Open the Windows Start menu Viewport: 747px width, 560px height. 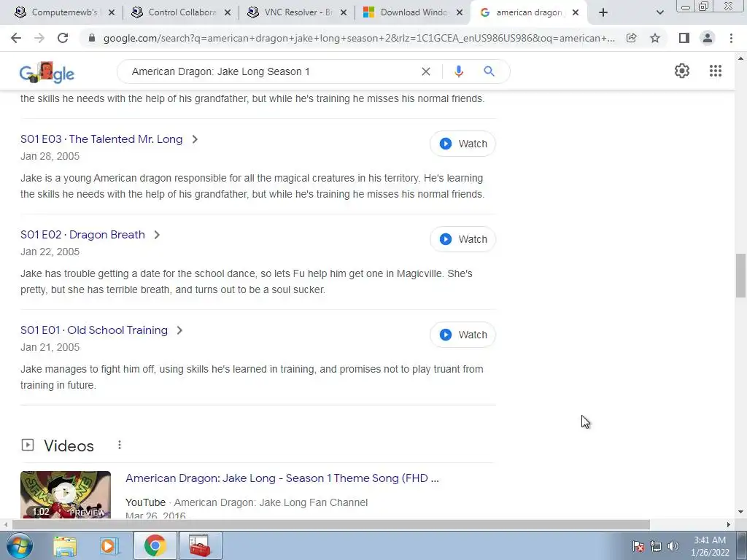19,545
